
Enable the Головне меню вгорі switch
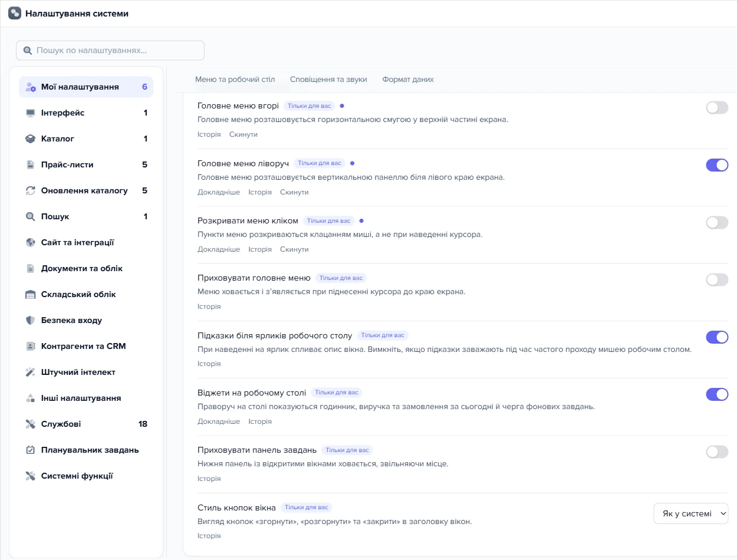717,107
